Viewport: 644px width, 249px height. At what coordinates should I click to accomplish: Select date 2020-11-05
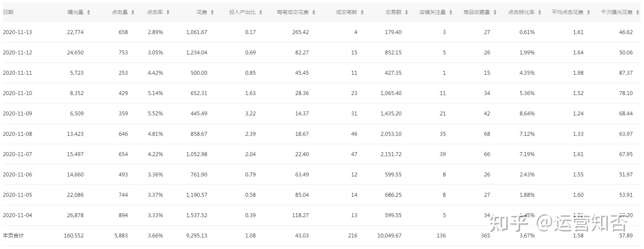tap(17, 195)
